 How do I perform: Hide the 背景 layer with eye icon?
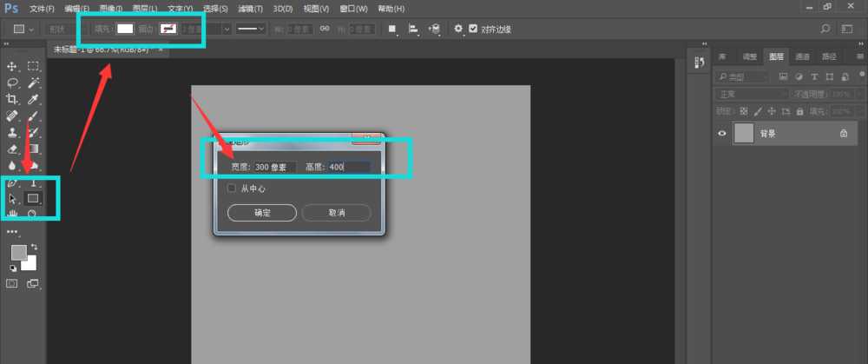pos(720,134)
